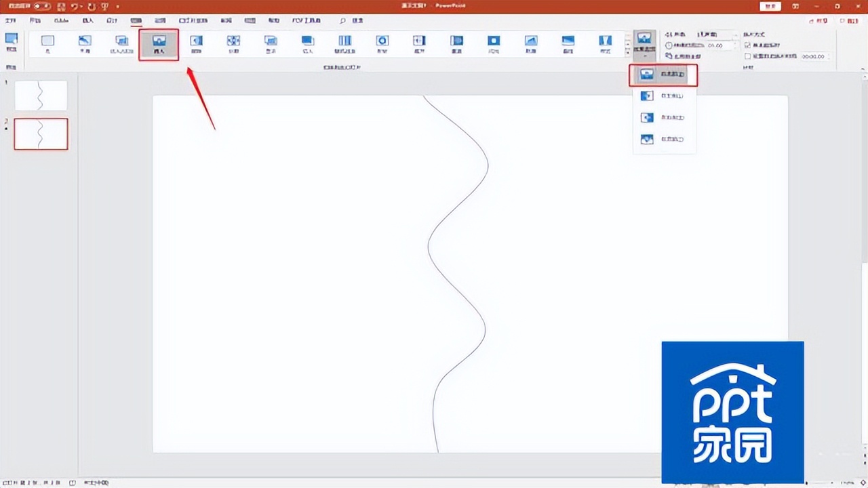Open Customize Quick Access Toolbar dropdown
This screenshot has width=868, height=488.
point(117,6)
